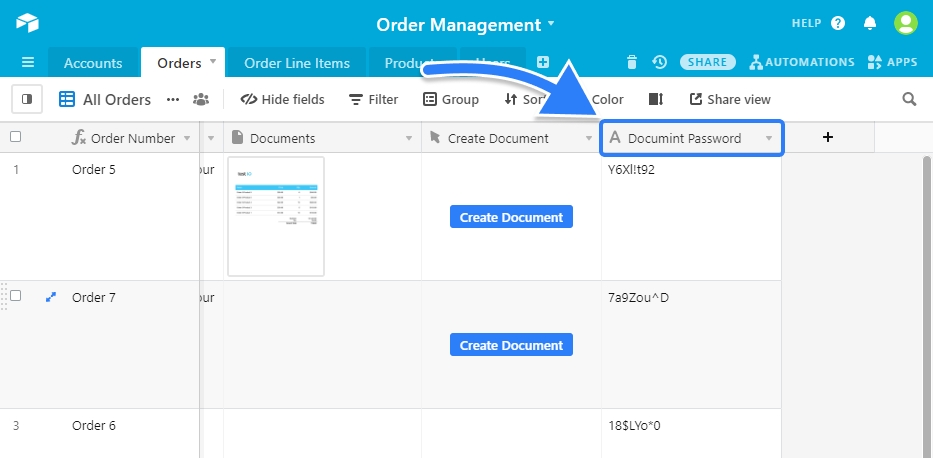Switch to the Accounts tab
Viewport: 933px width, 458px height.
coord(93,63)
